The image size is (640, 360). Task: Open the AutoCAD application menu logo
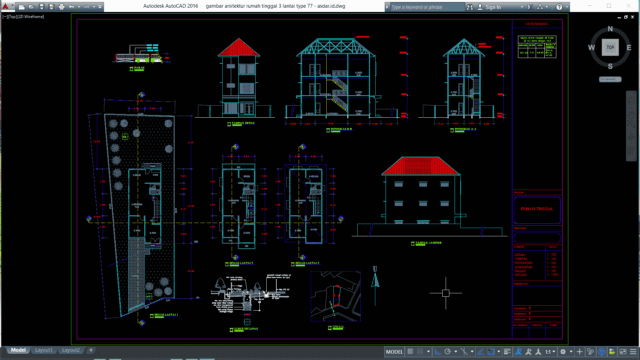tap(5, 7)
